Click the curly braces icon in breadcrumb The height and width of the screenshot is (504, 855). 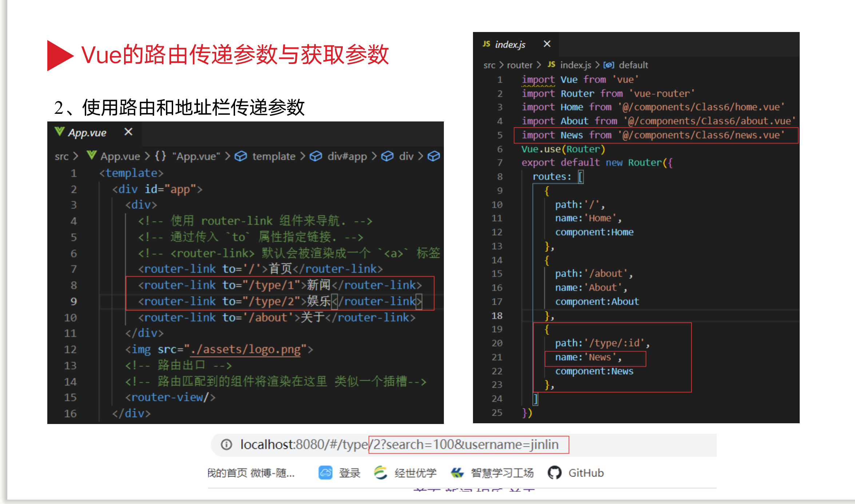(160, 156)
